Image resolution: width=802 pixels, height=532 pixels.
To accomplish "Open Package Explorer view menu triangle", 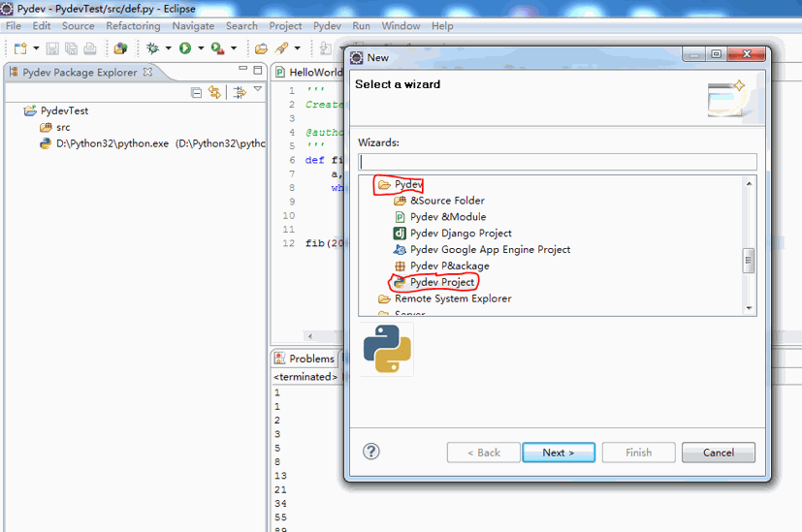I will coord(258,89).
